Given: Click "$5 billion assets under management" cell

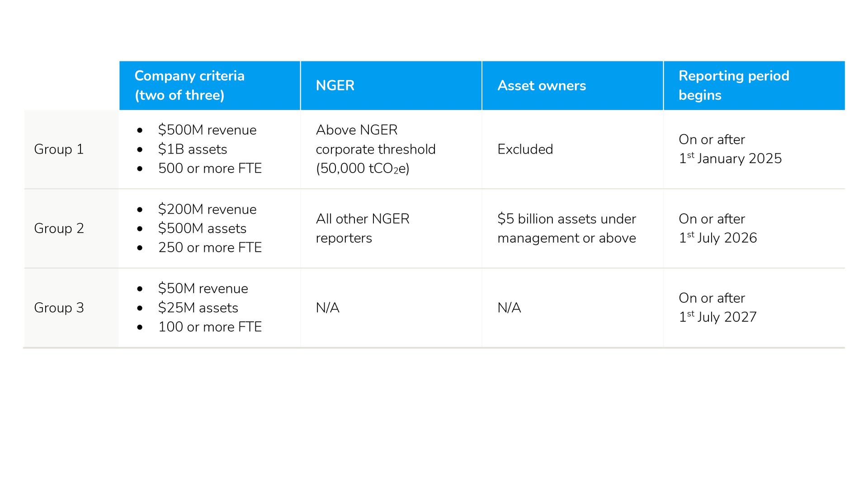Looking at the screenshot, I should point(566,228).
